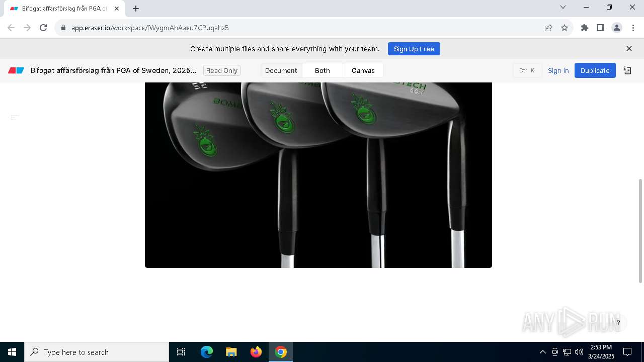Click the taskbar search box
644x362 pixels.
coord(97,352)
